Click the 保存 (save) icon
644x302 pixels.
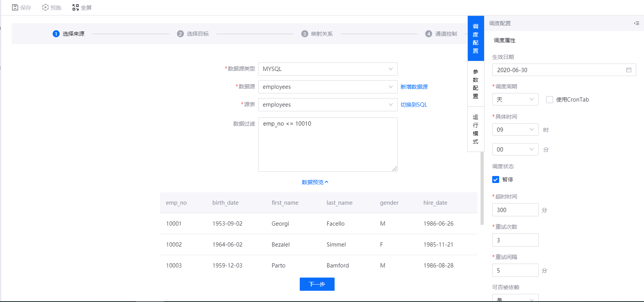[15, 7]
